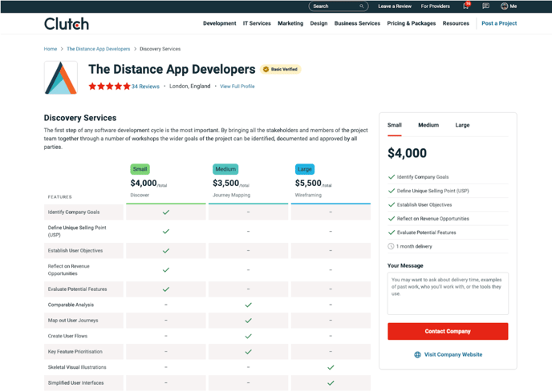Open the 34 Reviews link
The height and width of the screenshot is (392, 552).
tap(145, 87)
